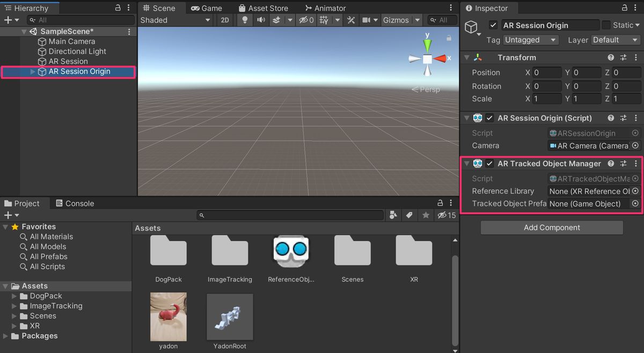Open AR Tracked Object Manager presets icon

click(624, 164)
